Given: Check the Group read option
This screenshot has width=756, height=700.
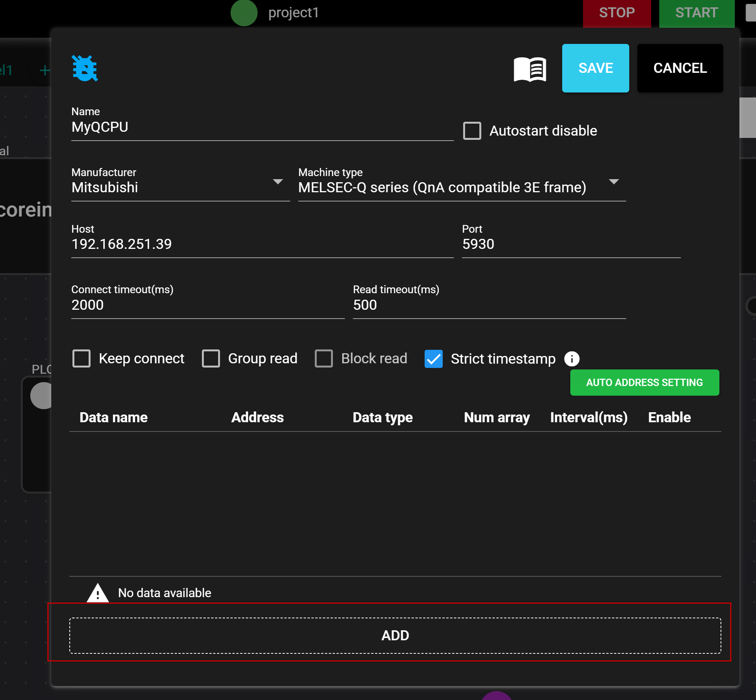Looking at the screenshot, I should point(211,359).
